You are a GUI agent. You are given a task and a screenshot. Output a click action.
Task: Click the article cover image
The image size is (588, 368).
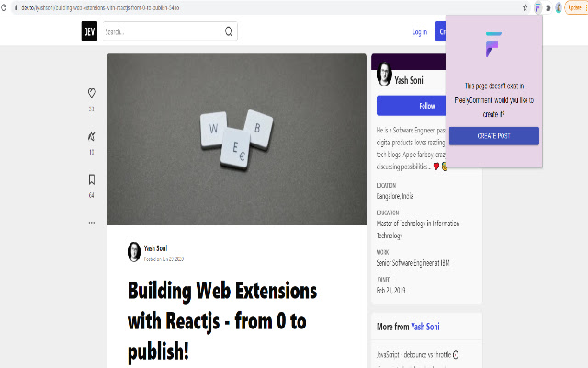tap(237, 139)
